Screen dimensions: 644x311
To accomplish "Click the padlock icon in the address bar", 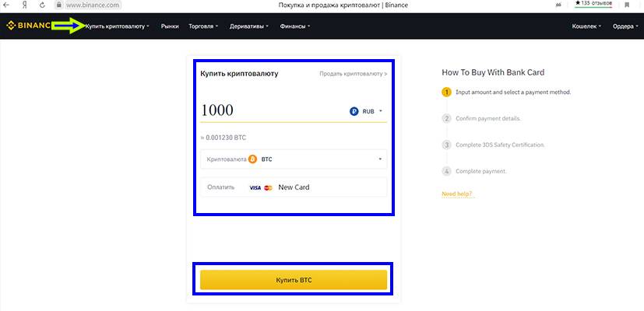I will [x=58, y=5].
